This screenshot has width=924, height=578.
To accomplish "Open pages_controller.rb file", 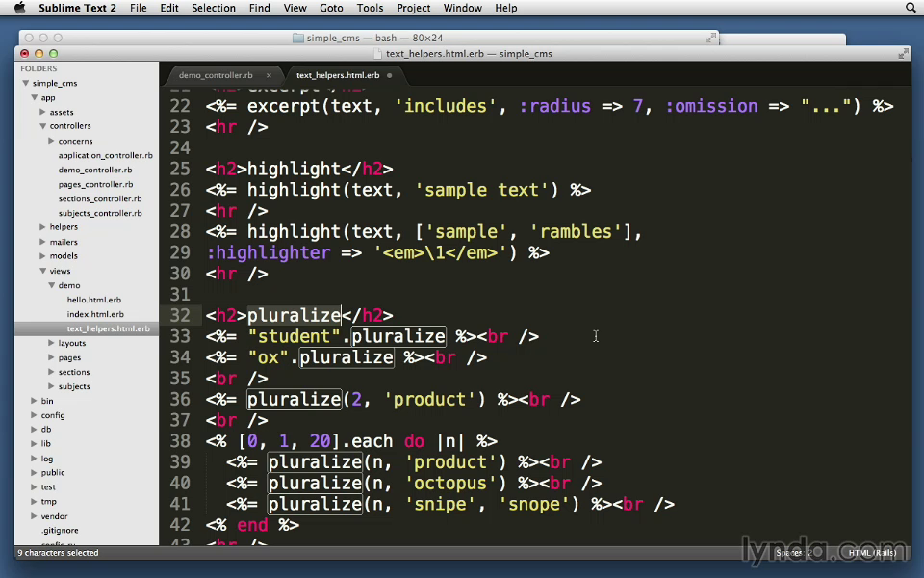I will [x=95, y=184].
